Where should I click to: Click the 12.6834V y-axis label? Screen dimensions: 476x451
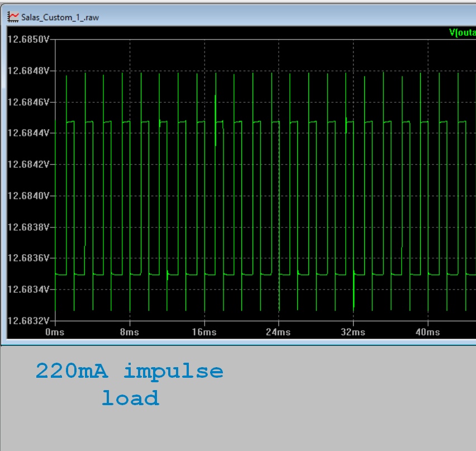pos(28,289)
